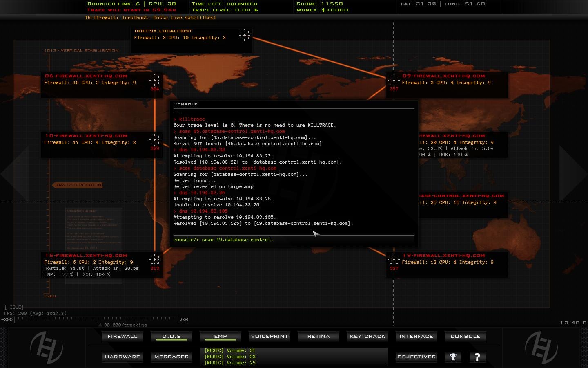Open the Console button in toolbar
The height and width of the screenshot is (368, 588).
coord(465,337)
